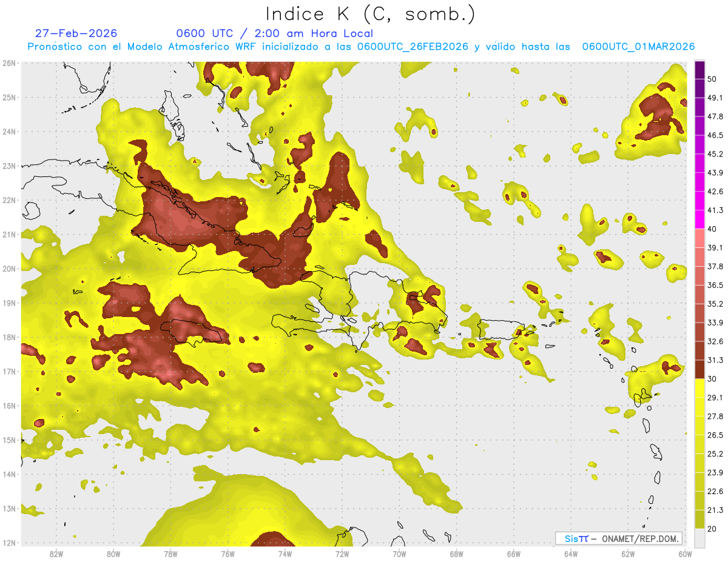
Task: Click the 76W longitude label
Action: click(x=227, y=554)
